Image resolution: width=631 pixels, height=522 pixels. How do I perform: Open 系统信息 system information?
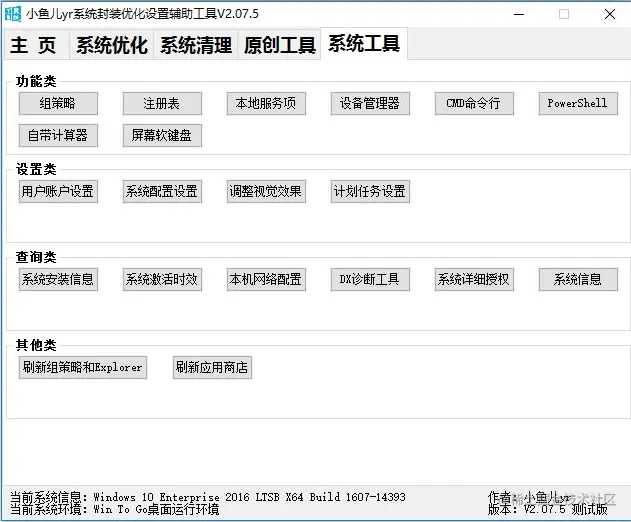578,279
